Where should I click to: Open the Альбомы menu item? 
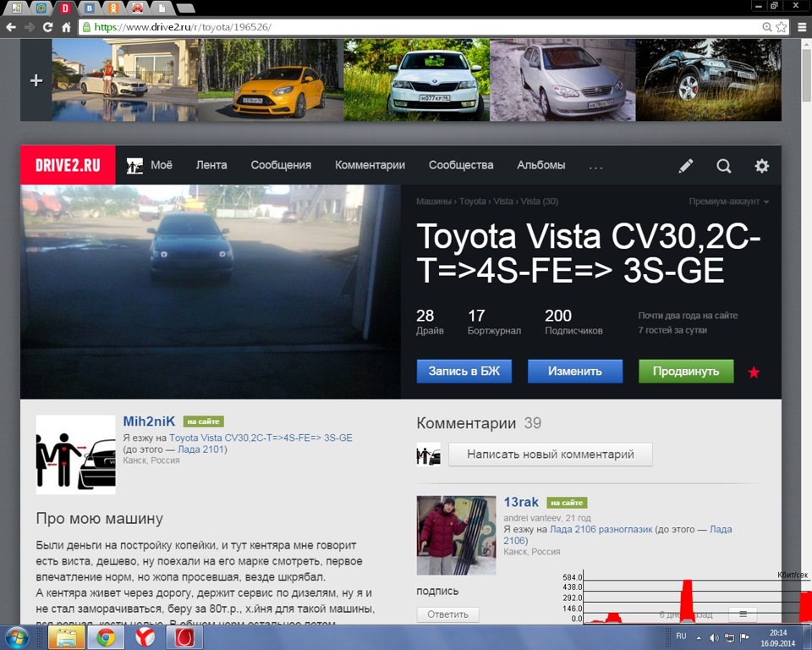pos(541,165)
